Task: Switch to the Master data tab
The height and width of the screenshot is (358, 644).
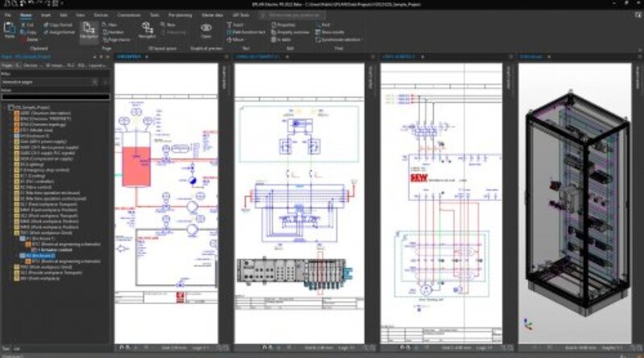Action: click(212, 14)
